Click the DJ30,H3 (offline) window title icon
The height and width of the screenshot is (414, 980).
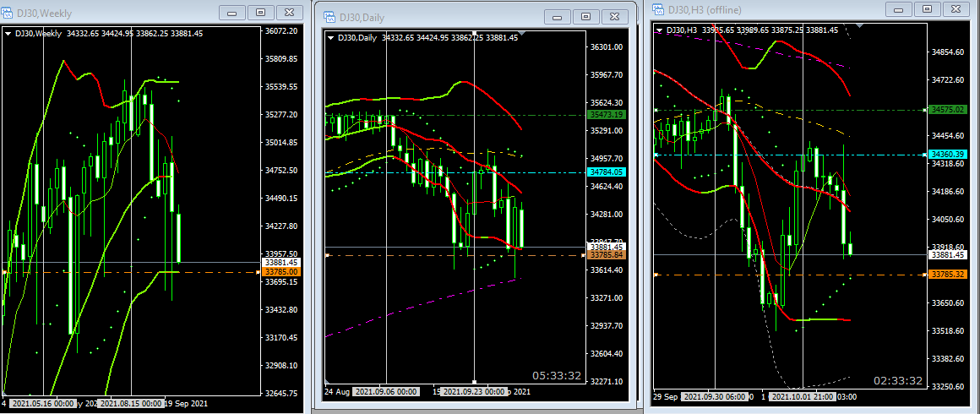pyautogui.click(x=657, y=8)
